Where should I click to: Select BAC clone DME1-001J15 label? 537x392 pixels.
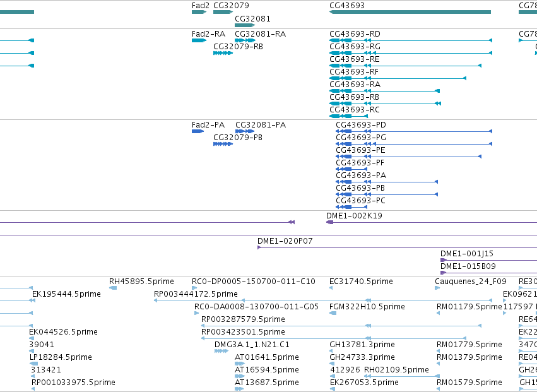[467, 254]
